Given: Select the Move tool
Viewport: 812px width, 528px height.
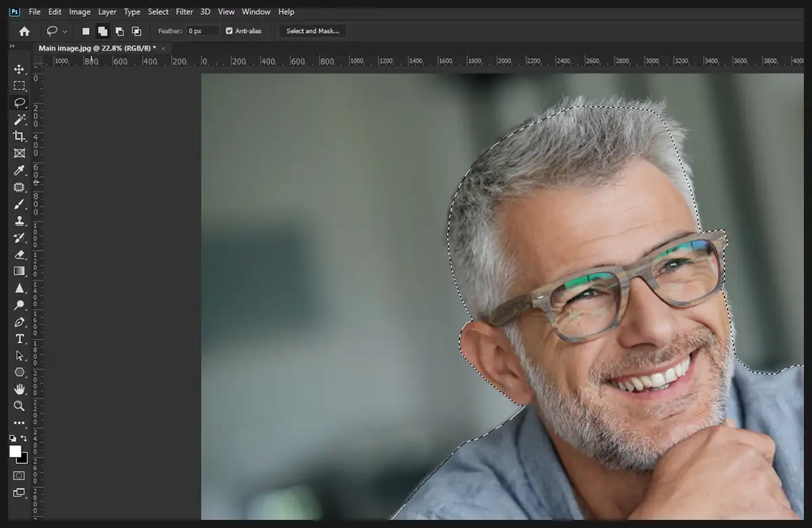Looking at the screenshot, I should (x=19, y=69).
